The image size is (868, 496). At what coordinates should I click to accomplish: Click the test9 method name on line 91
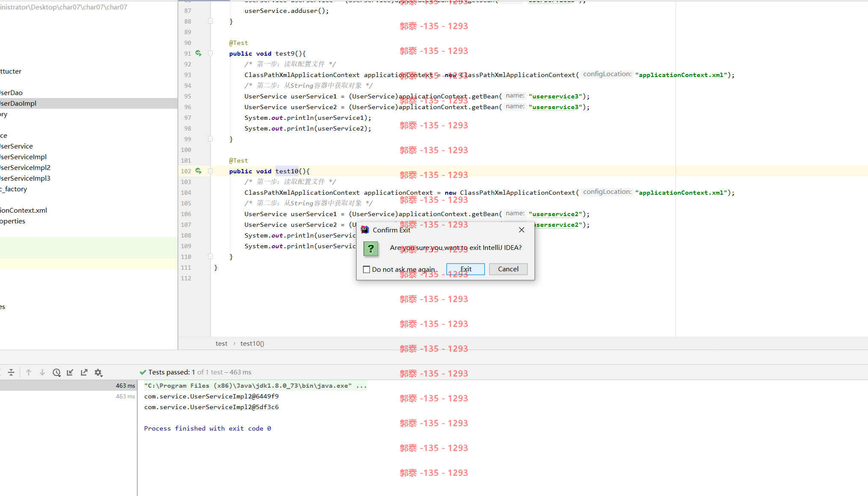pos(285,53)
